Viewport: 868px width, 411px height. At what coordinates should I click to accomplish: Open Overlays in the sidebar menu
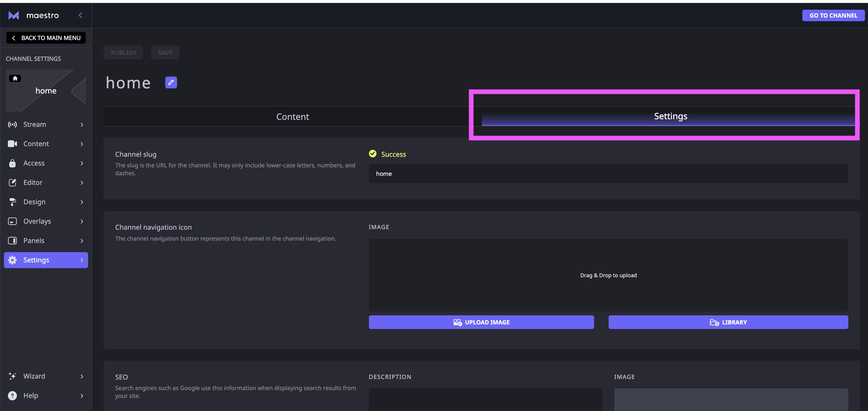(x=46, y=221)
